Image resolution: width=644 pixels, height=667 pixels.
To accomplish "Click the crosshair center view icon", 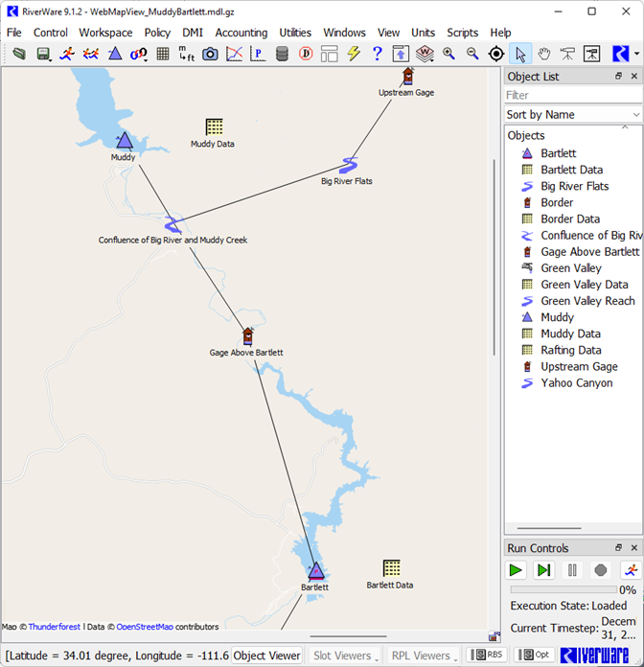I will (496, 55).
